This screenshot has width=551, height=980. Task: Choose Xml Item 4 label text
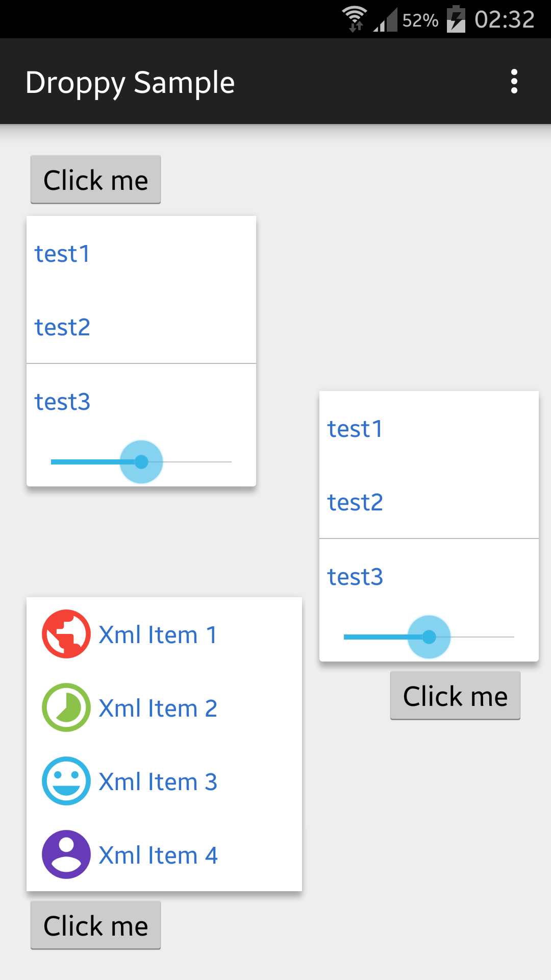point(158,855)
